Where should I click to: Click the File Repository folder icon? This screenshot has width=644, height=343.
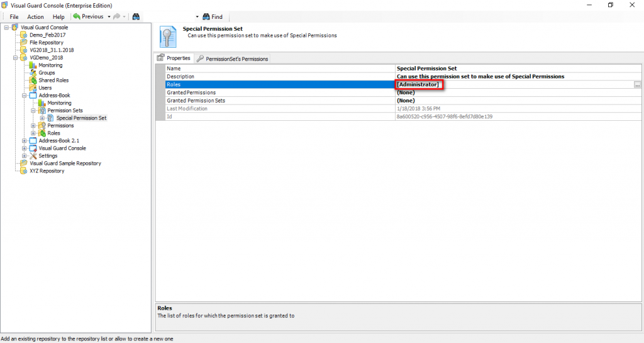(25, 43)
